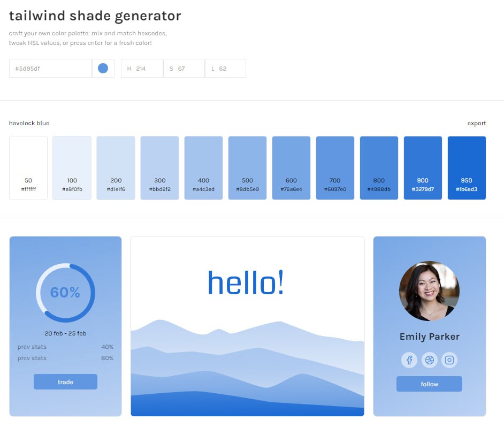Click the havelock blue palette name

pyautogui.click(x=29, y=123)
